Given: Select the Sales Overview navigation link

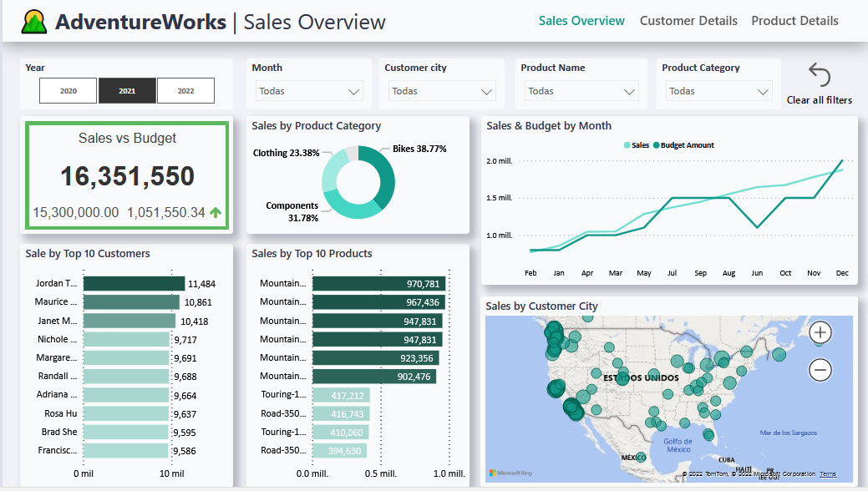Looking at the screenshot, I should 581,21.
